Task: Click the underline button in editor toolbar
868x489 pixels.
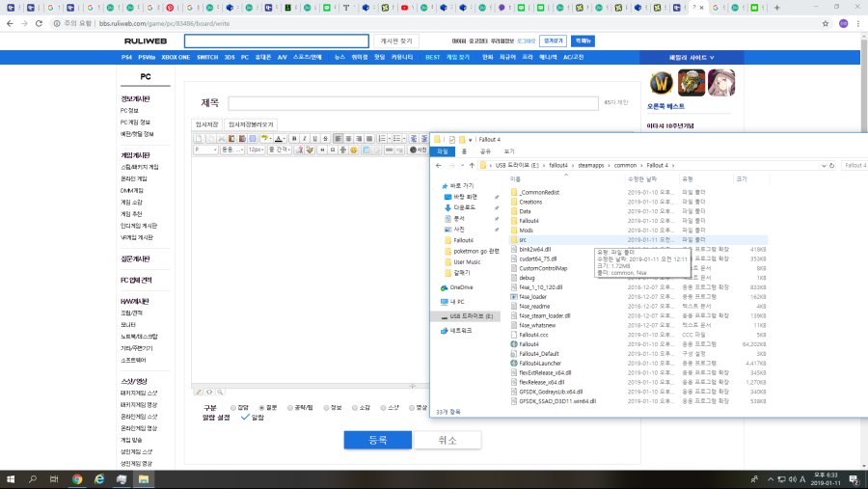Action: (315, 139)
